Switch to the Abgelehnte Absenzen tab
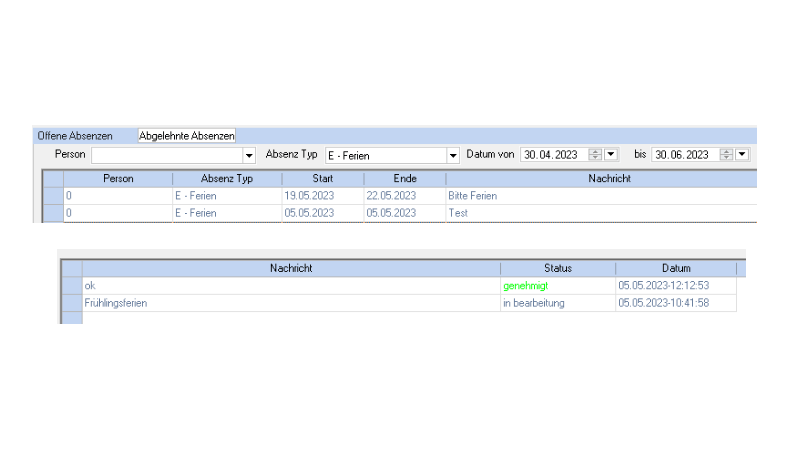796x458 pixels. pyautogui.click(x=187, y=135)
